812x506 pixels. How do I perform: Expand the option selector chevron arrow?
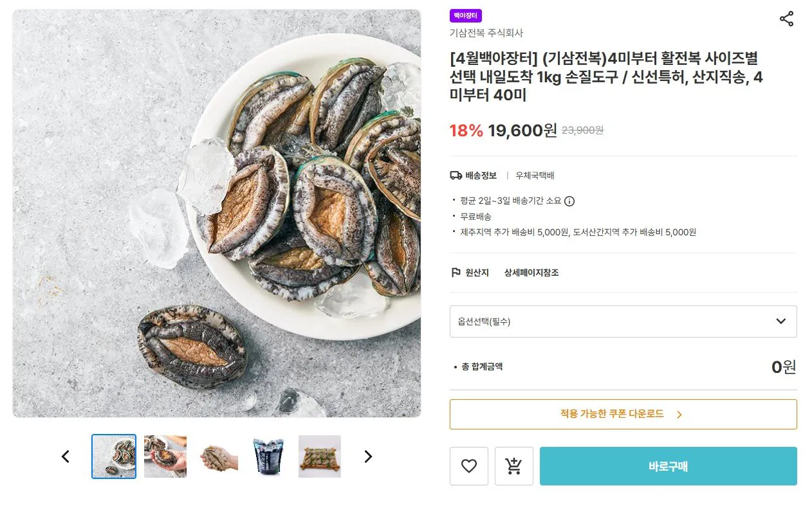click(781, 321)
